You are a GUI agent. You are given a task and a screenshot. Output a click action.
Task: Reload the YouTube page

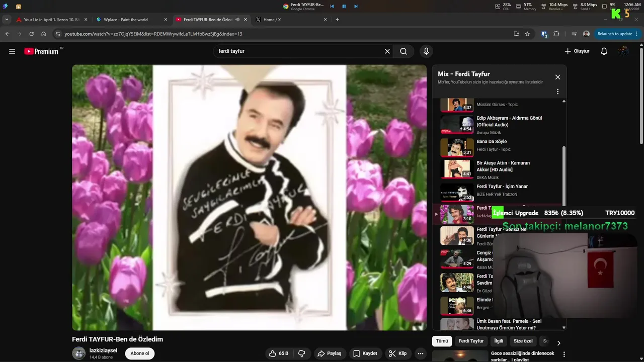click(31, 34)
